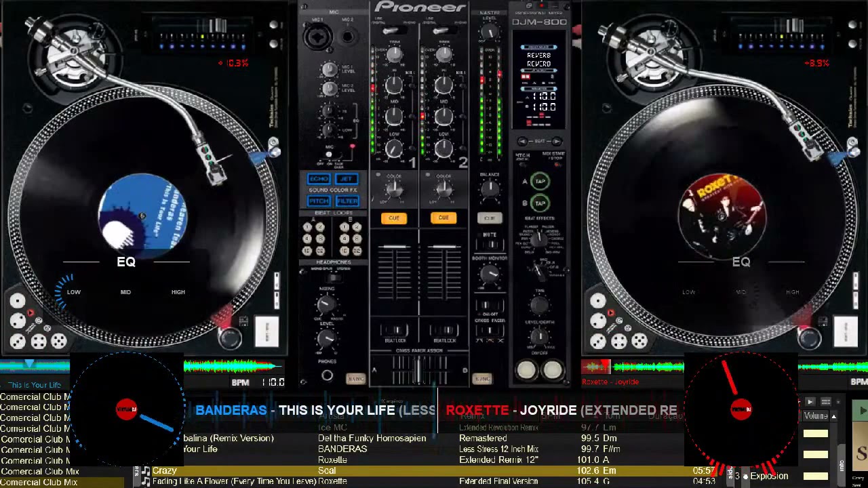Click channel 1 COLOR knob

point(394,191)
